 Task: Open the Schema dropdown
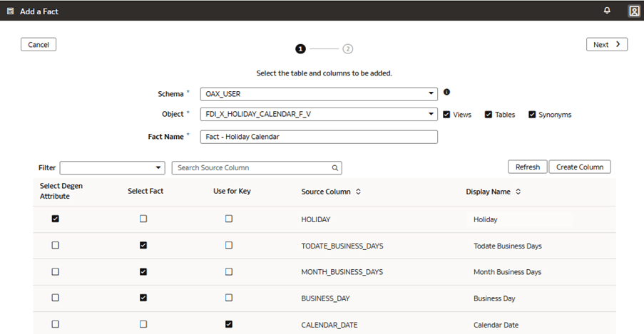click(431, 93)
